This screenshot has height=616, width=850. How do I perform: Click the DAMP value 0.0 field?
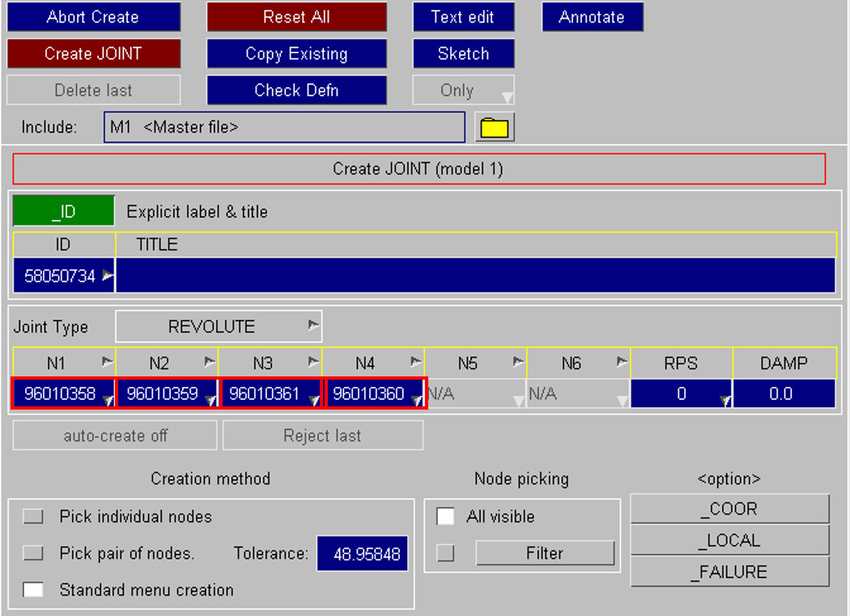784,393
